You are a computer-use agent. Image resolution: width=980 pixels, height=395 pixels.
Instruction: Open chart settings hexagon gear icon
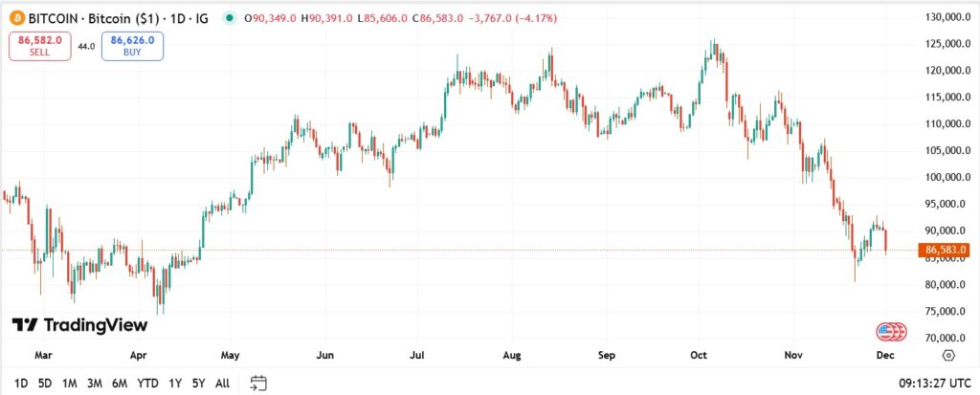click(x=948, y=355)
